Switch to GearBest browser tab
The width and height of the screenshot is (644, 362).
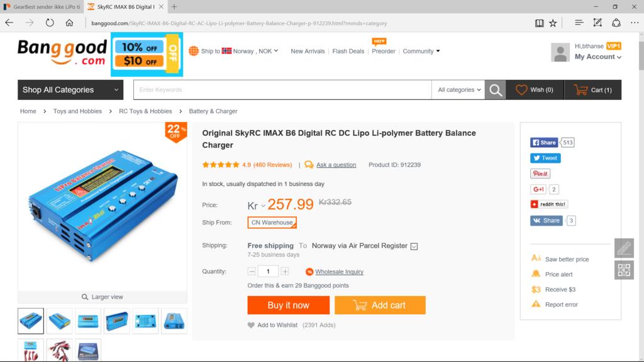(x=42, y=6)
